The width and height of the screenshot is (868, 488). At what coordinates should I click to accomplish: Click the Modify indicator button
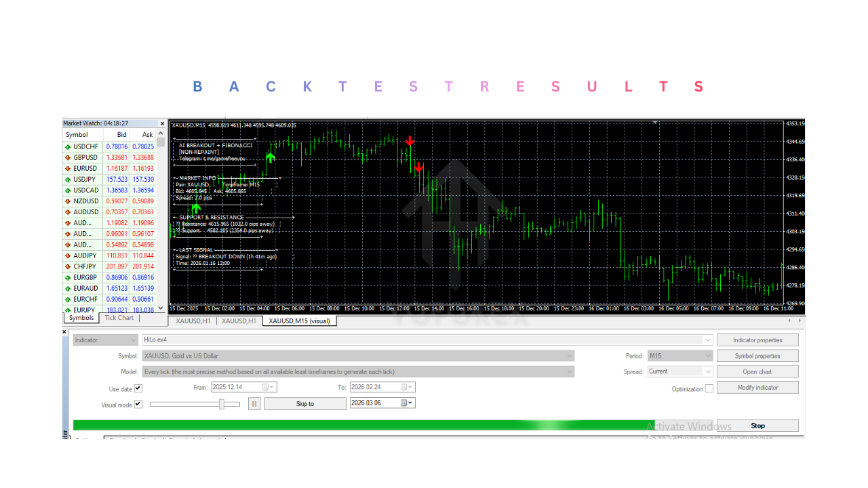(x=757, y=386)
